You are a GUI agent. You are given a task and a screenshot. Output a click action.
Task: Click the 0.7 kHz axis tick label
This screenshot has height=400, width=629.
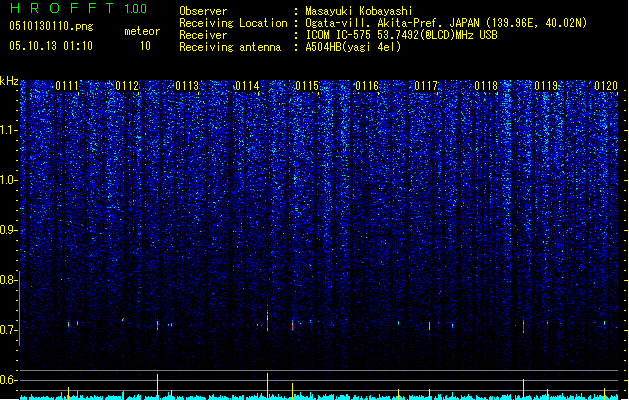click(x=9, y=330)
